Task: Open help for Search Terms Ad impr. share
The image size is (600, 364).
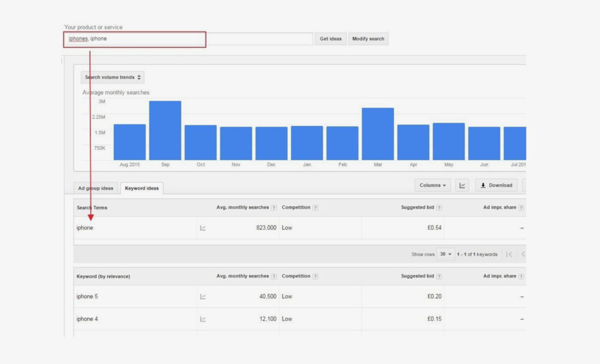Action: click(521, 208)
